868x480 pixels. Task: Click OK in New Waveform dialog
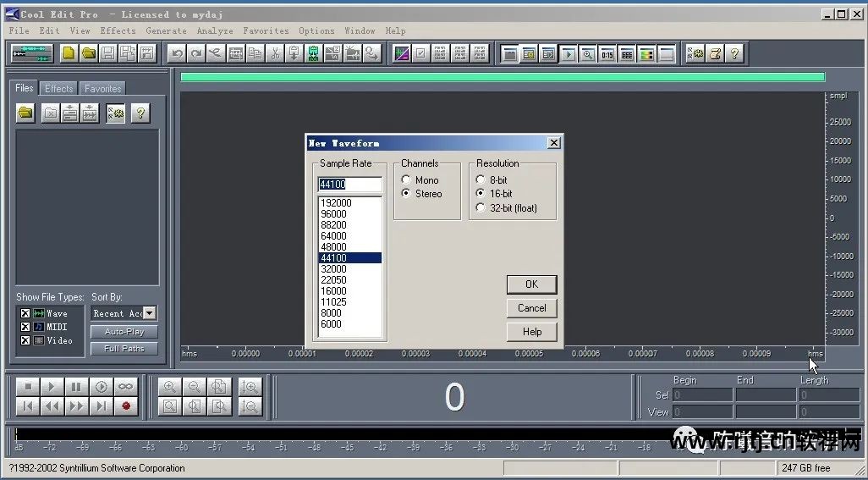[x=531, y=284]
